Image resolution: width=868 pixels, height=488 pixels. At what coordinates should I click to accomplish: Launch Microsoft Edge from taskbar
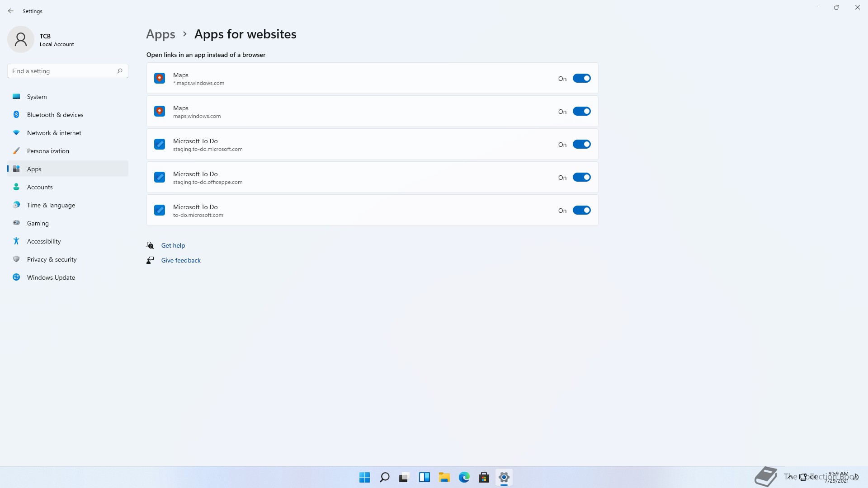tap(464, 477)
